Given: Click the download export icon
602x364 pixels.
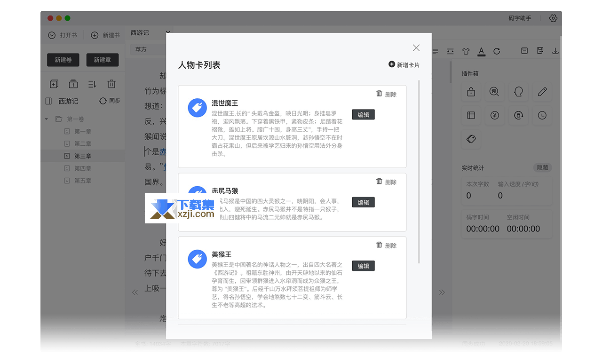Looking at the screenshot, I should (555, 51).
